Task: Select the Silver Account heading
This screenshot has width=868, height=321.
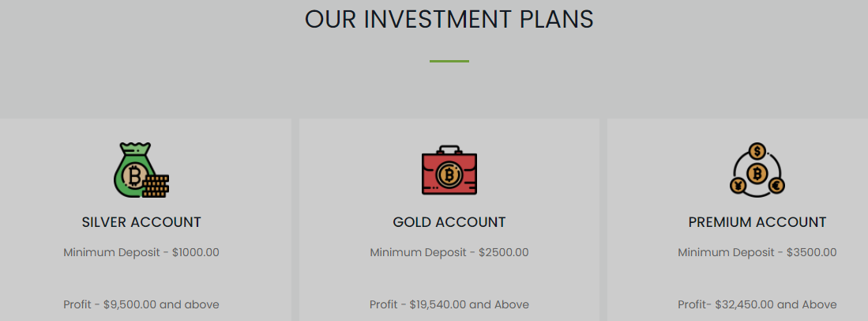Action: click(141, 222)
